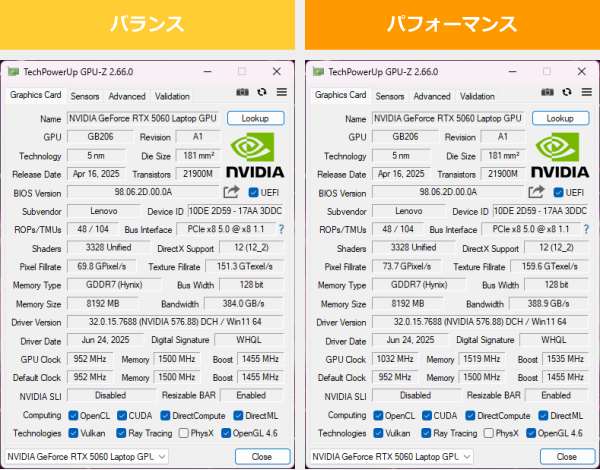Click '1535 MHz' Boost value in right window
600x470 pixels.
coord(566,359)
